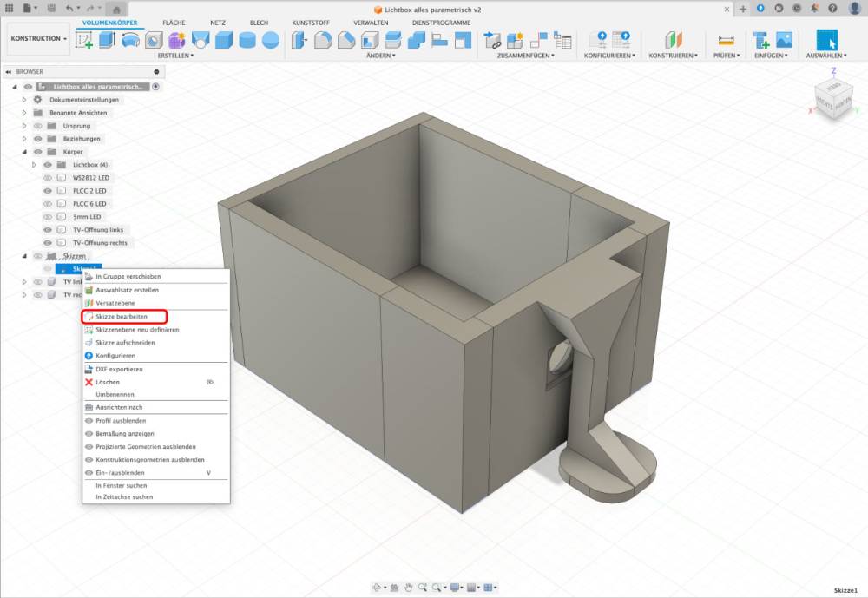Click the Insert Canvas image icon

784,41
